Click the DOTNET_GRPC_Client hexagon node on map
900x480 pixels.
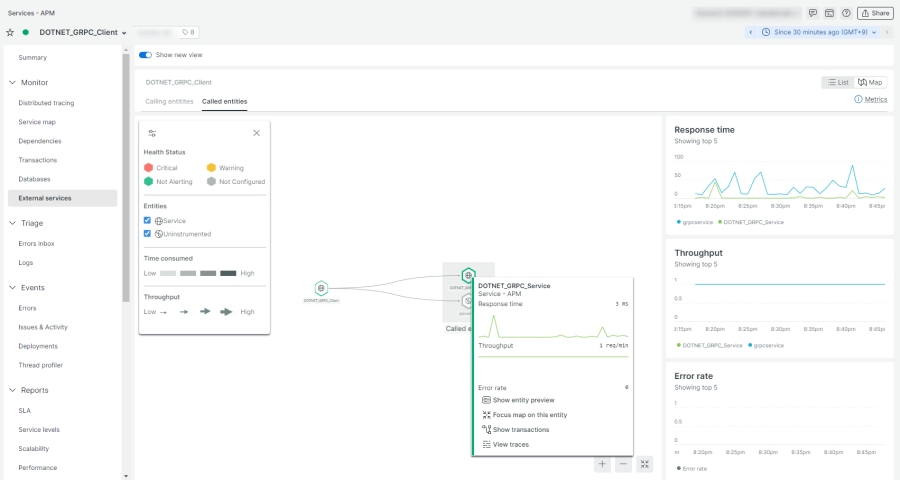point(321,288)
